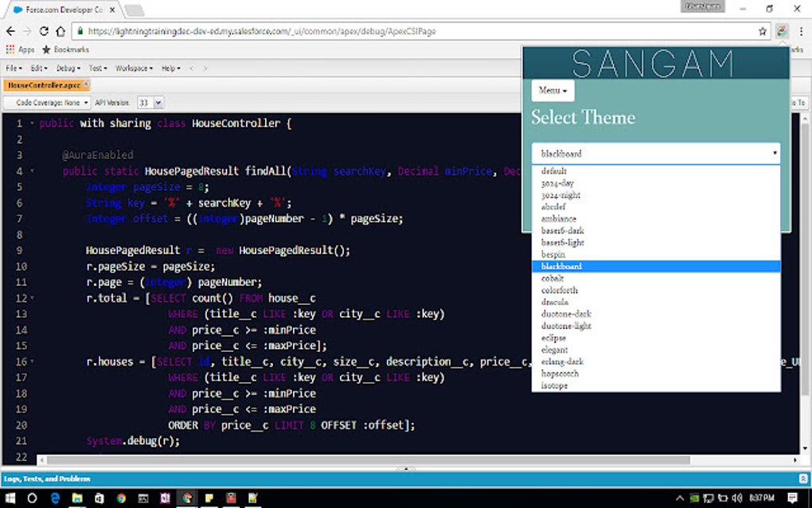Screen dimensions: 812x508
Task: Go back using browser back arrow
Action: (x=10, y=32)
